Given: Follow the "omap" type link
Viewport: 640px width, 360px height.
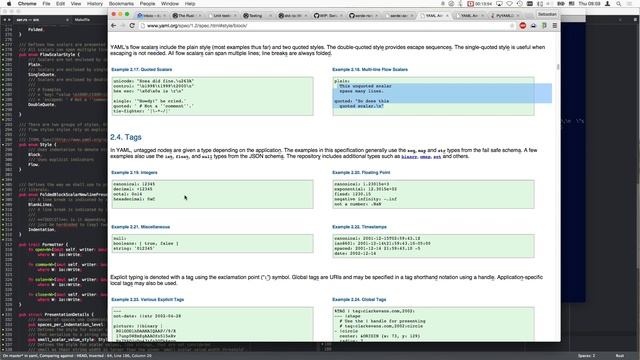Looking at the screenshot, I should click(x=425, y=156).
